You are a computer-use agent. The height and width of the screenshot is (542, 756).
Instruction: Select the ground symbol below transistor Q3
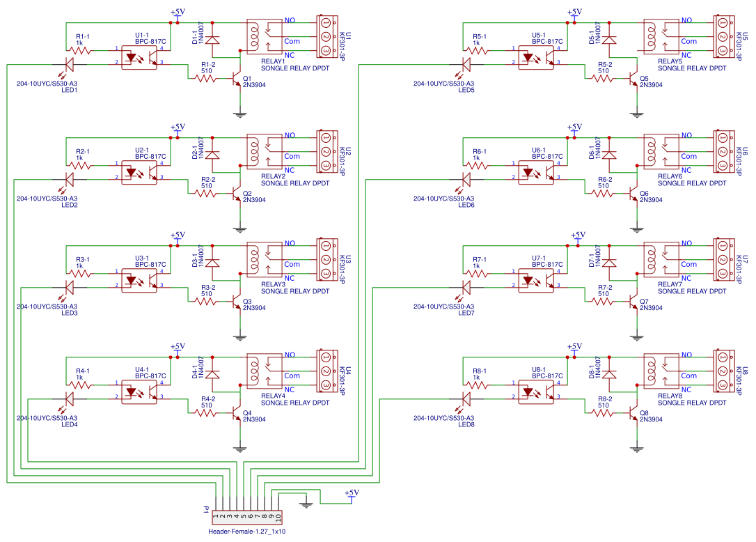pyautogui.click(x=239, y=337)
